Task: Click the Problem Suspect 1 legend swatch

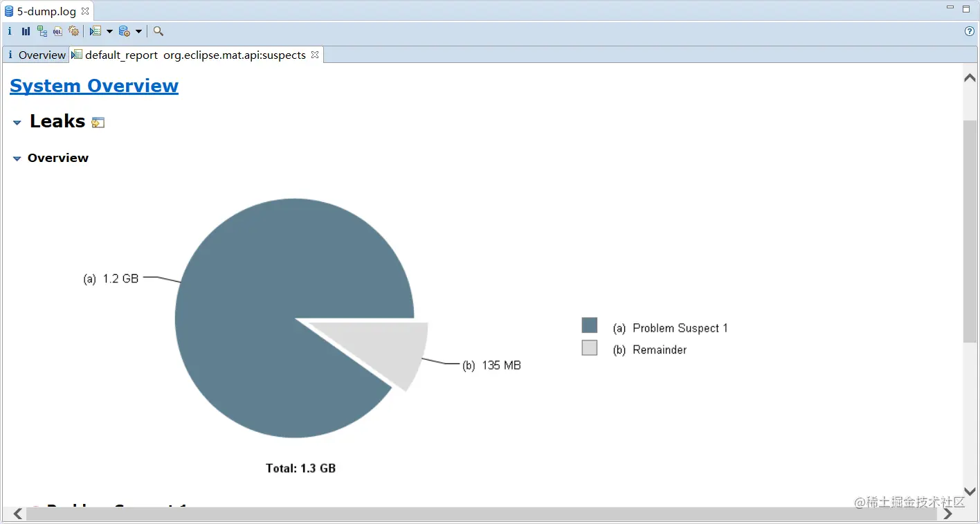Action: tap(590, 325)
